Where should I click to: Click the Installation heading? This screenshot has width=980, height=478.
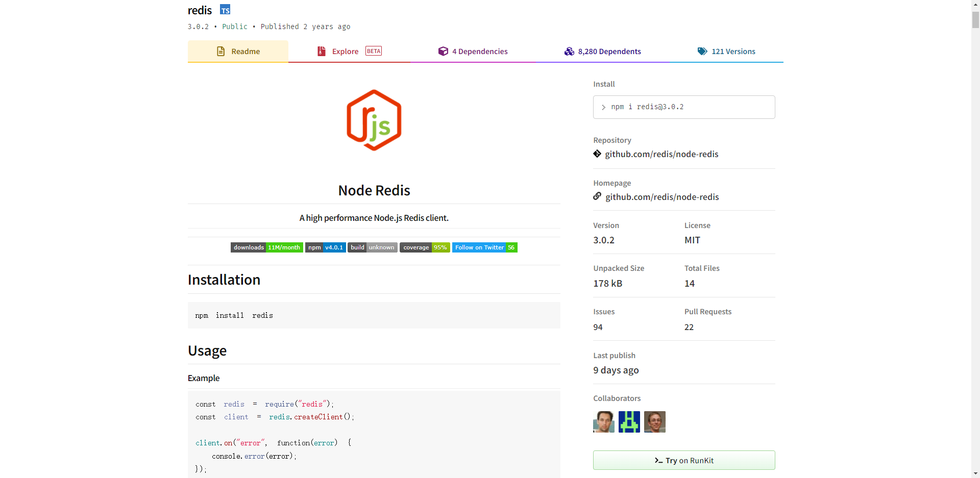(224, 280)
